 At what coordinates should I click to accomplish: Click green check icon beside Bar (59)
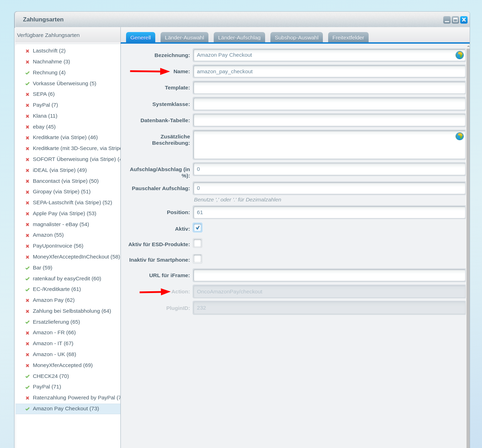27,268
